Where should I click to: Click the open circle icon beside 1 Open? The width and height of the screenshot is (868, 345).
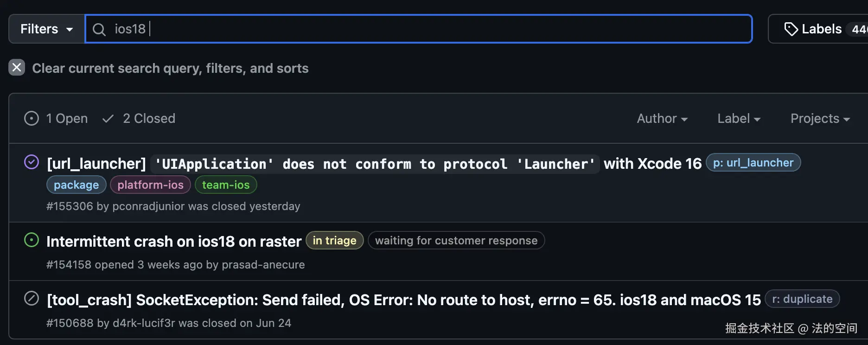pyautogui.click(x=32, y=119)
